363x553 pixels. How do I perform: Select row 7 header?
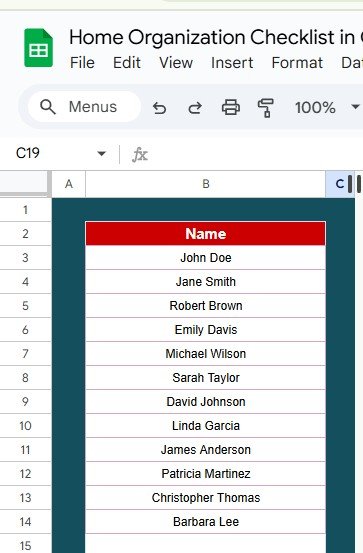25,353
